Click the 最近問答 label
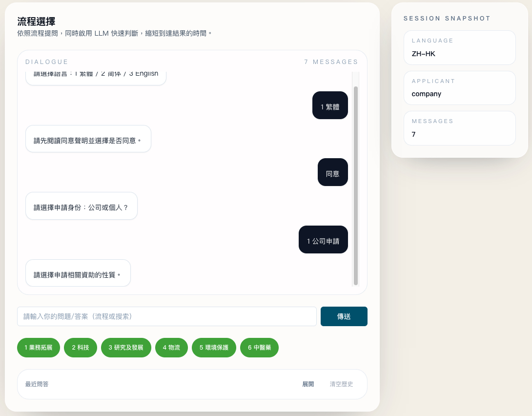 click(37, 384)
